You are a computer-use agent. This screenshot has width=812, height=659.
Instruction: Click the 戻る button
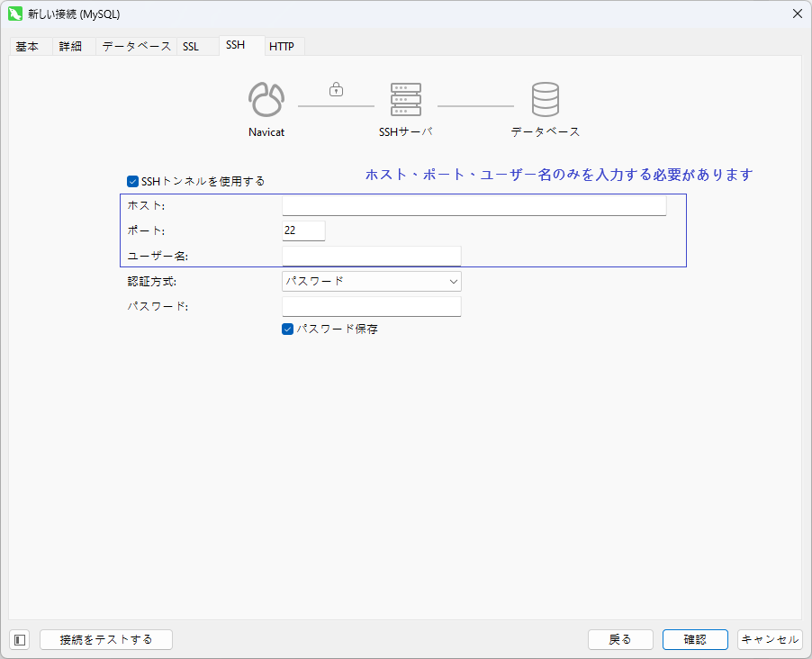(620, 640)
